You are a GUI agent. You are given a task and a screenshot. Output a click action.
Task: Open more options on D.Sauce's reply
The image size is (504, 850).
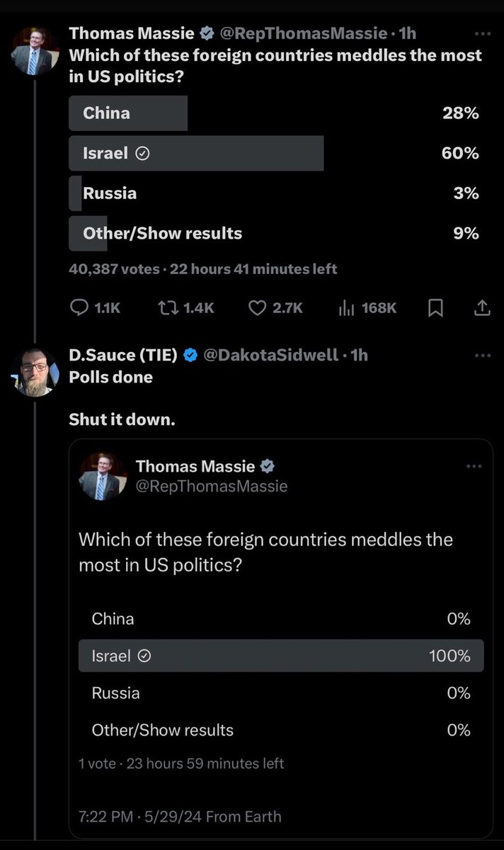pyautogui.click(x=483, y=355)
